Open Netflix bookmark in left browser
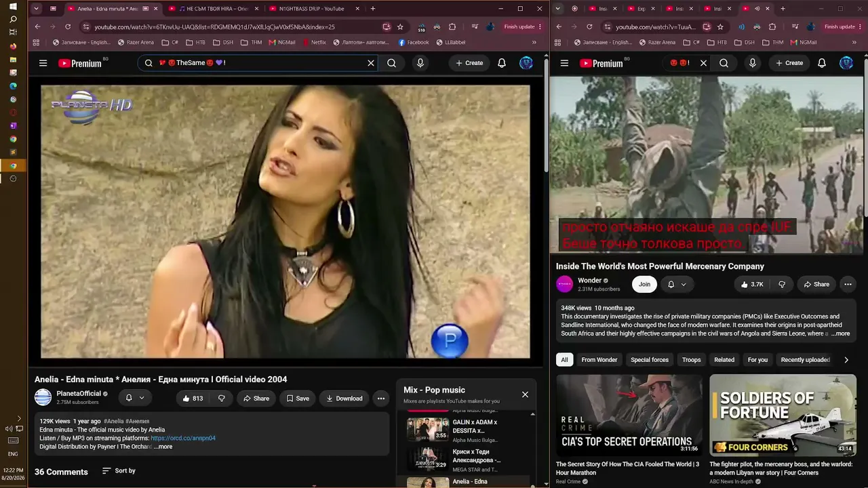 [313, 42]
